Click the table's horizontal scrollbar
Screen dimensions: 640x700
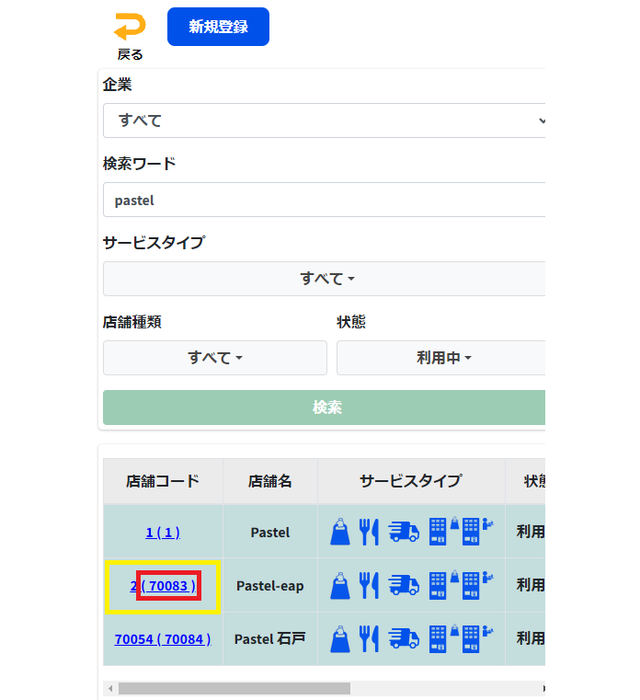(x=235, y=688)
